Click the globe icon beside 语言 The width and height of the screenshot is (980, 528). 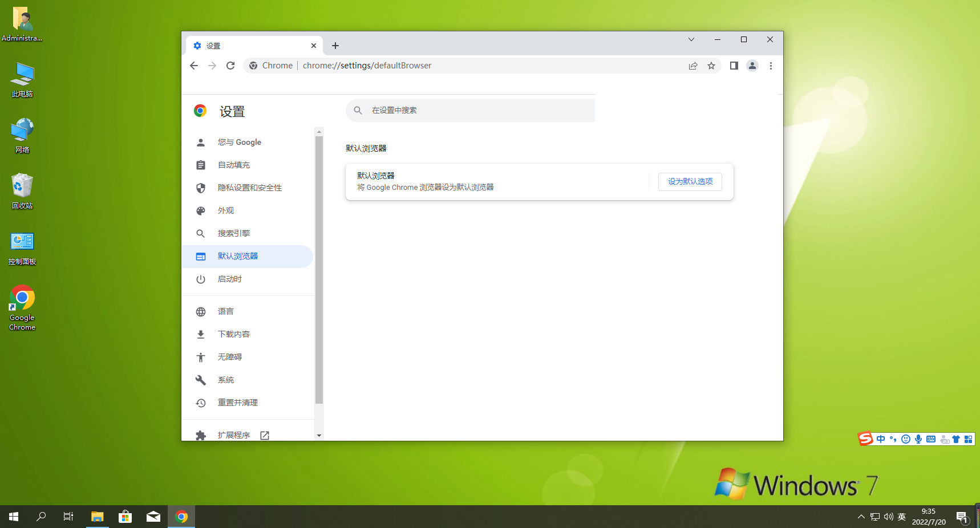pyautogui.click(x=201, y=311)
